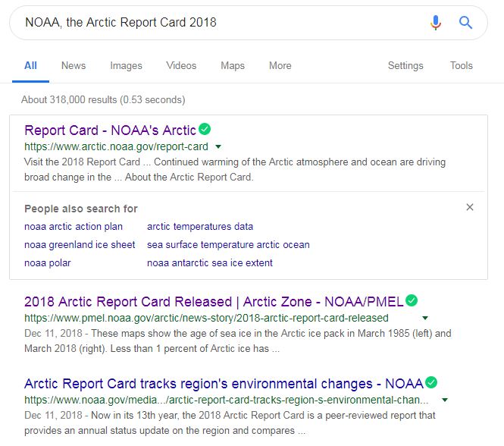Click green checkmark beside Arctic Report Card tracks result
The height and width of the screenshot is (446, 504).
[x=431, y=382]
